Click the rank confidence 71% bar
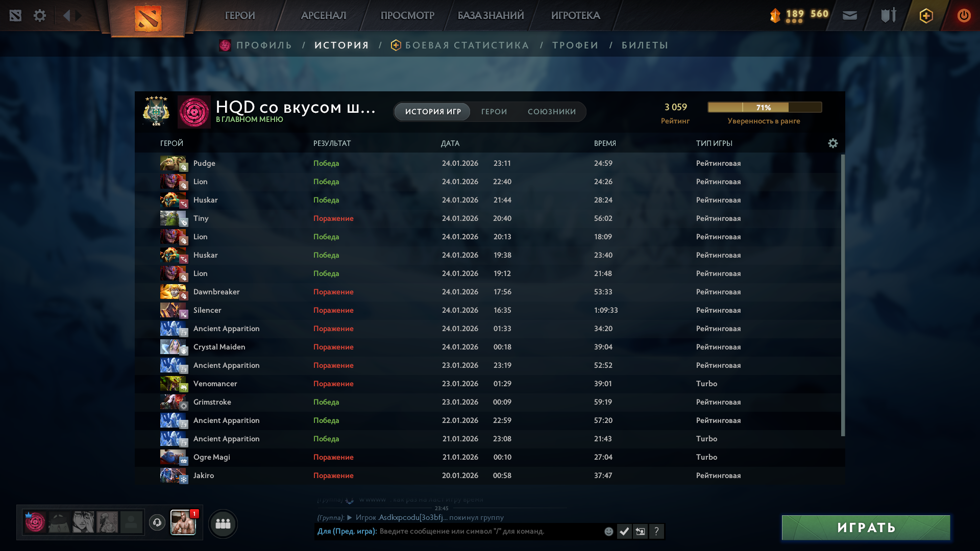The width and height of the screenshot is (980, 551). pyautogui.click(x=764, y=107)
